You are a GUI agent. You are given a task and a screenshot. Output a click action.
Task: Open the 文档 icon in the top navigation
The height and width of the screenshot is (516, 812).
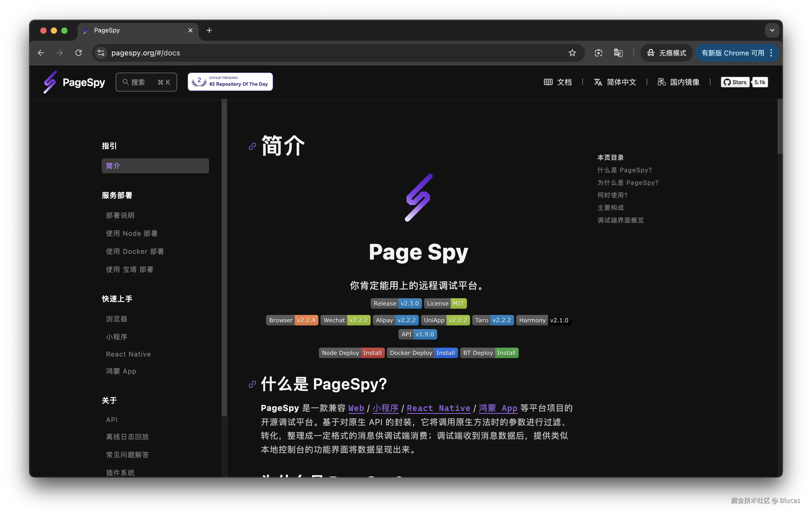pyautogui.click(x=558, y=82)
